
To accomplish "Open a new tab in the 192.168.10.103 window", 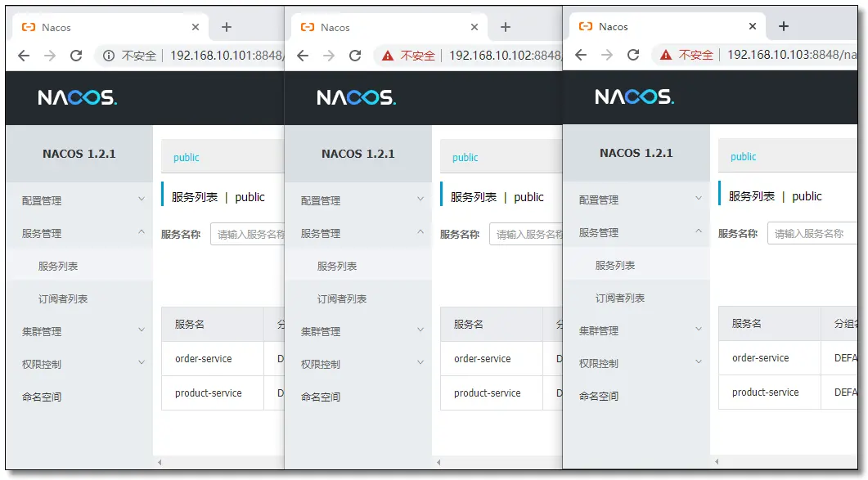I will click(x=783, y=26).
